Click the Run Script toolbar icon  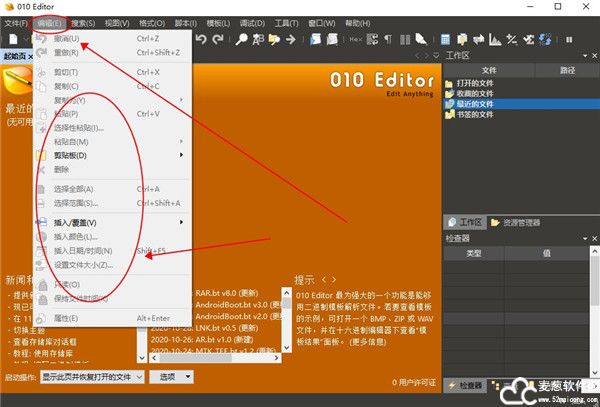pos(316,39)
